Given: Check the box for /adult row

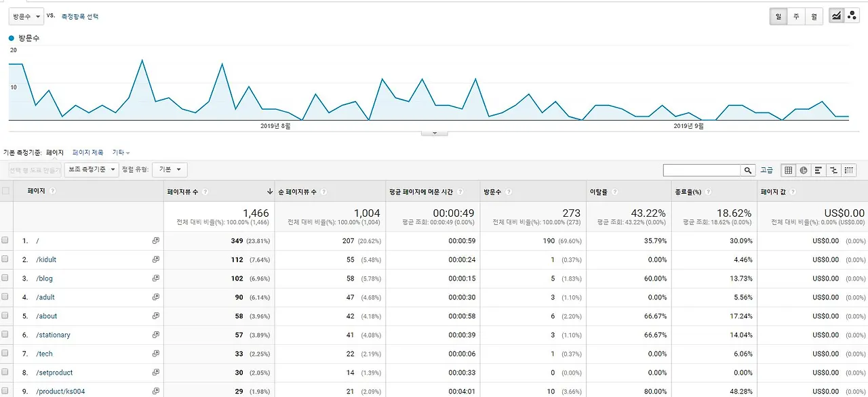Looking at the screenshot, I should [6, 297].
